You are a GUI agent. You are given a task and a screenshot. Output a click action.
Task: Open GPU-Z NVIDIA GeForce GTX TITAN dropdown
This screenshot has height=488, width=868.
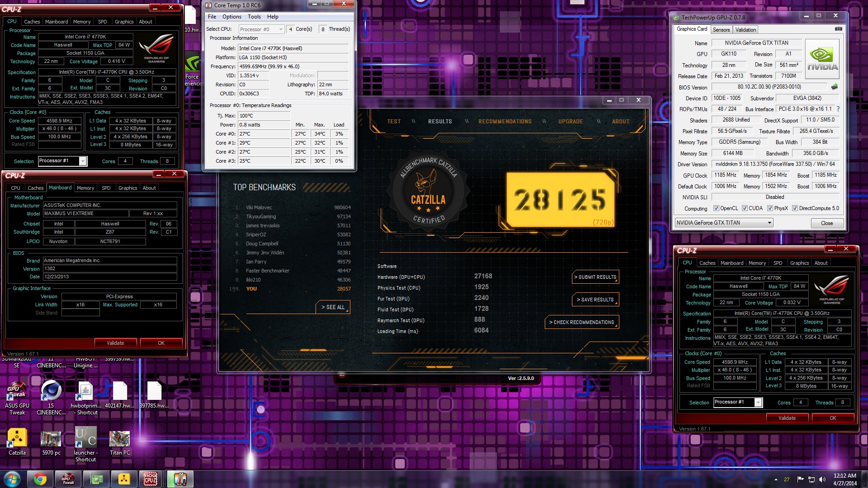[724, 223]
